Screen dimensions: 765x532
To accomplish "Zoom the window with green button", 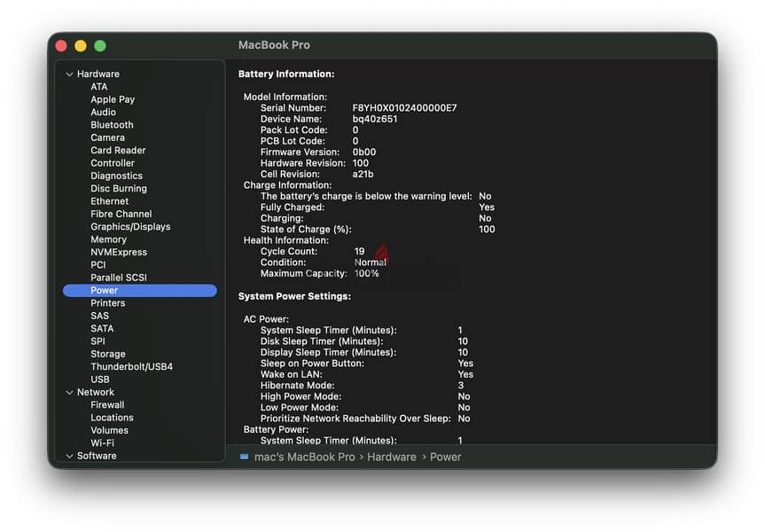I will (x=100, y=46).
